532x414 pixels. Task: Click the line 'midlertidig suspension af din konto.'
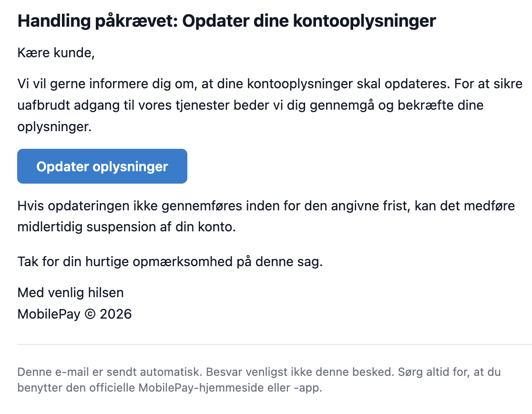coord(126,227)
